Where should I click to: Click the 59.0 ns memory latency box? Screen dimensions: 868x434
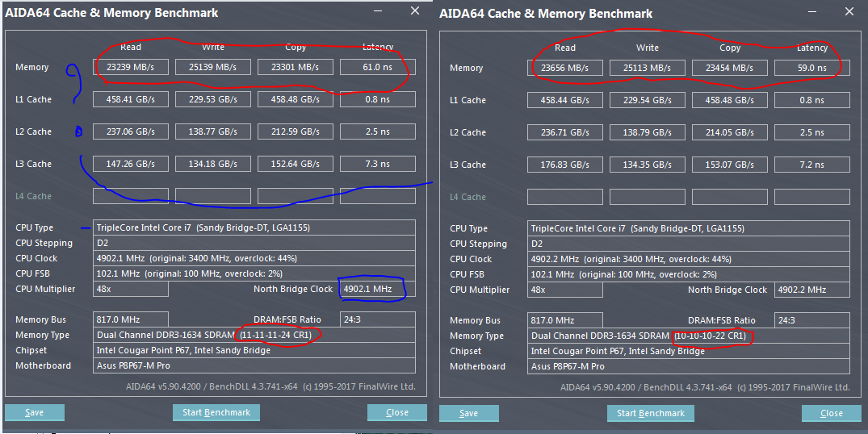[811, 68]
